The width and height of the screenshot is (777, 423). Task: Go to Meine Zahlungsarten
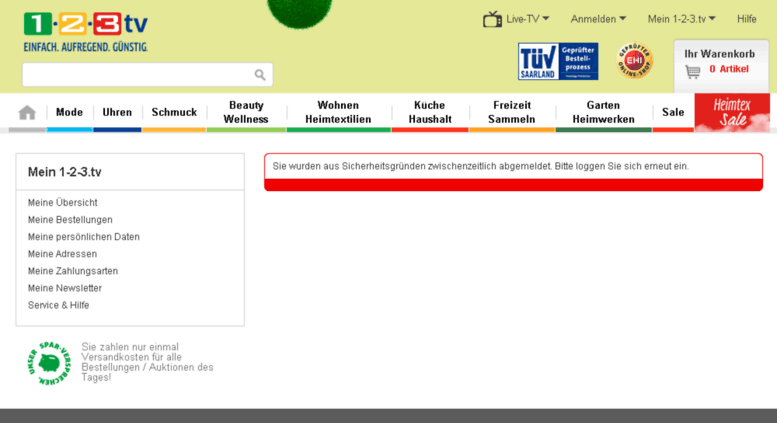point(73,271)
